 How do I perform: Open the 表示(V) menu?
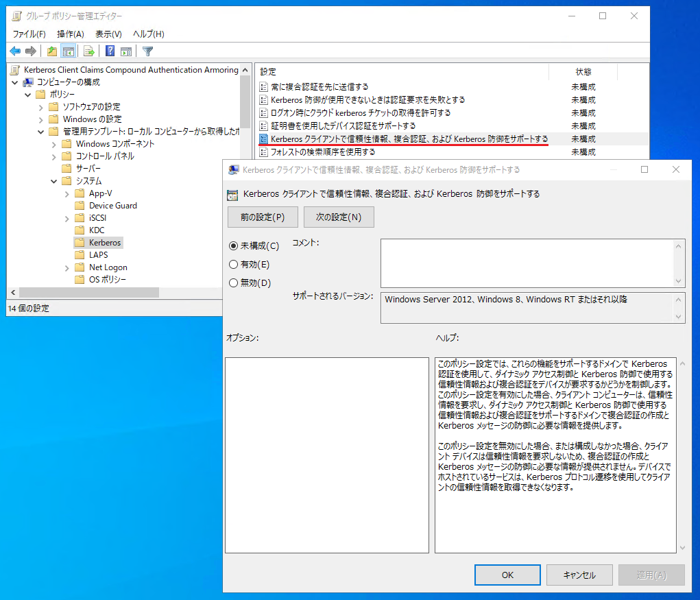point(108,34)
